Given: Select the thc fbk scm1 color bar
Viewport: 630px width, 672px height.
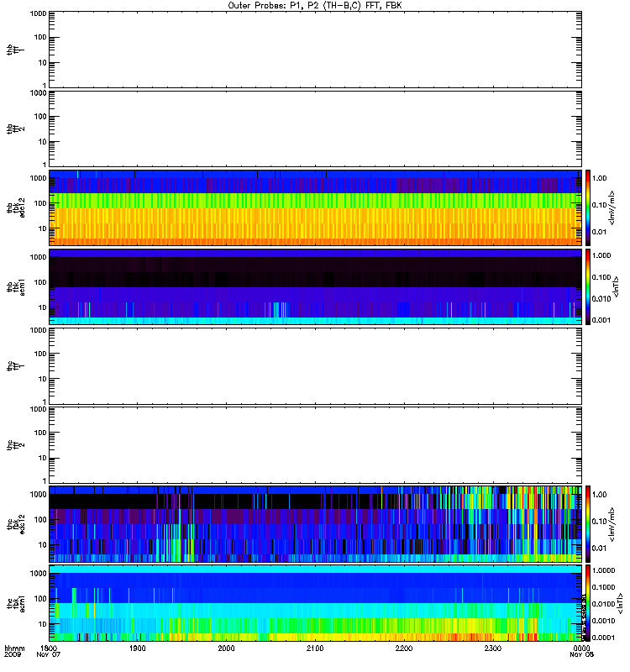Looking at the screenshot, I should [588, 603].
